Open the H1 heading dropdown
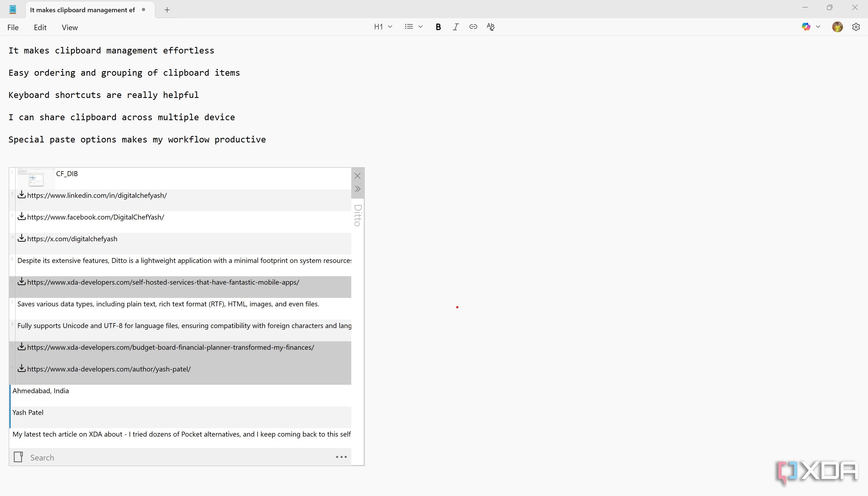The width and height of the screenshot is (868, 496). point(383,27)
